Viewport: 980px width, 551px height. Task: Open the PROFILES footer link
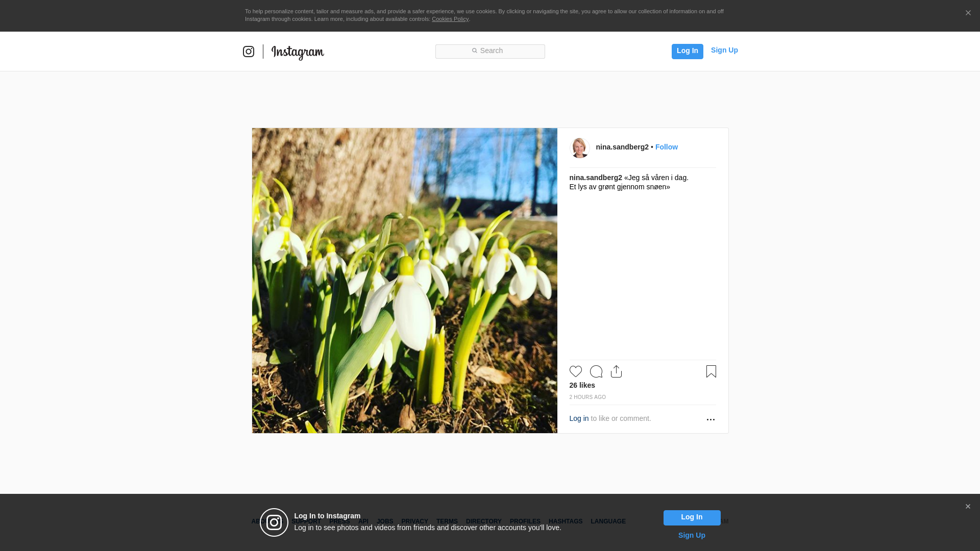point(525,521)
